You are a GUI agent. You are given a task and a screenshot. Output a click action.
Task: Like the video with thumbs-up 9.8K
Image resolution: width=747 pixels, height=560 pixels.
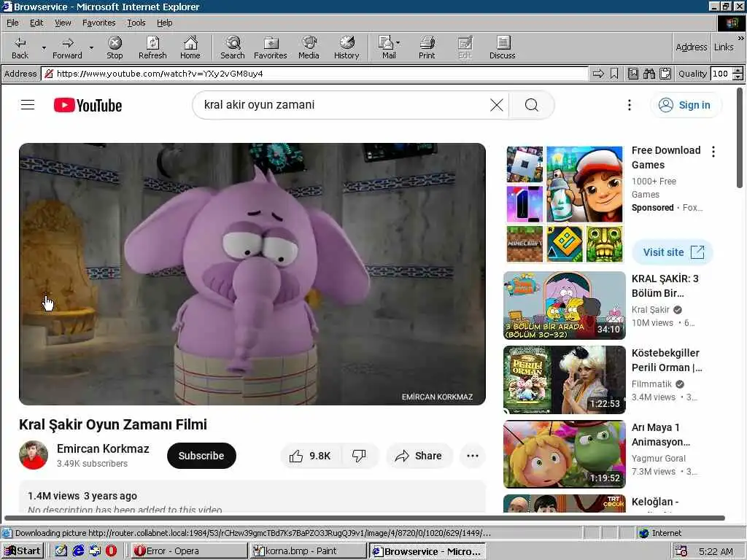coord(310,456)
